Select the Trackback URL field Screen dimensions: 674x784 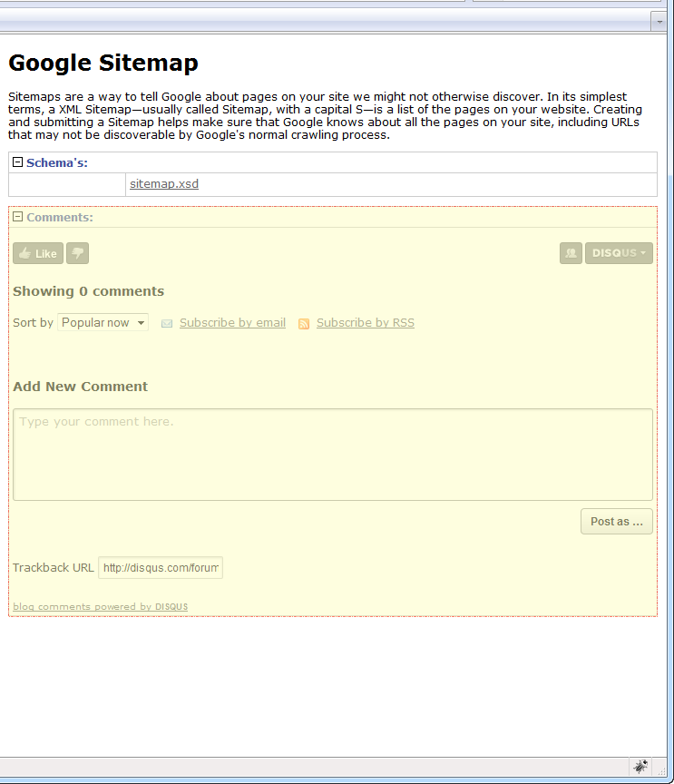click(x=161, y=568)
